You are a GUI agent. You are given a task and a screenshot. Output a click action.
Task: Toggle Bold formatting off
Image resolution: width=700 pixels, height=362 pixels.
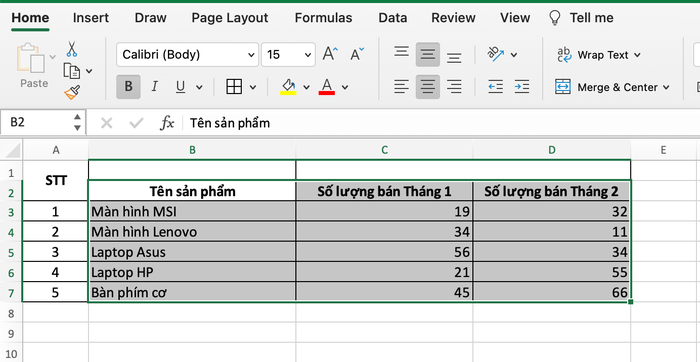click(128, 87)
